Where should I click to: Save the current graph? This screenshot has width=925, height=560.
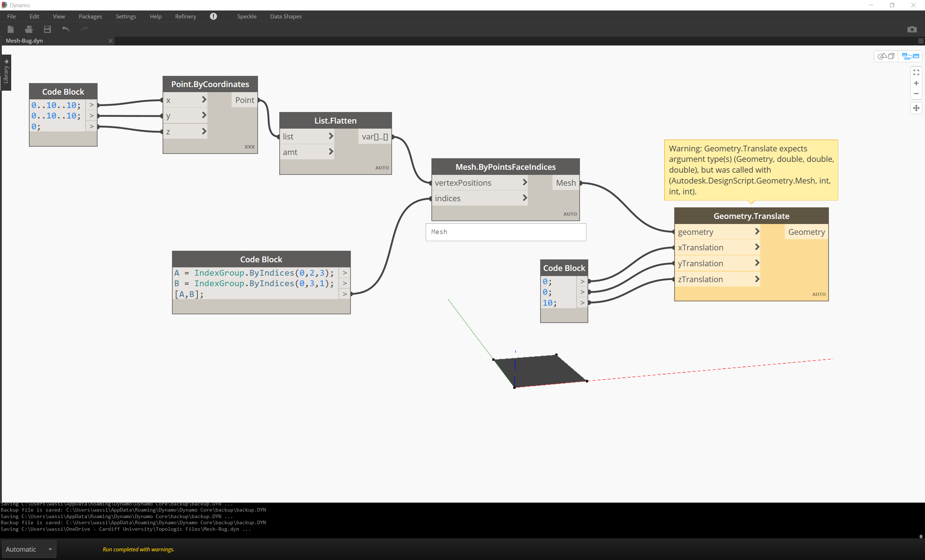[47, 29]
